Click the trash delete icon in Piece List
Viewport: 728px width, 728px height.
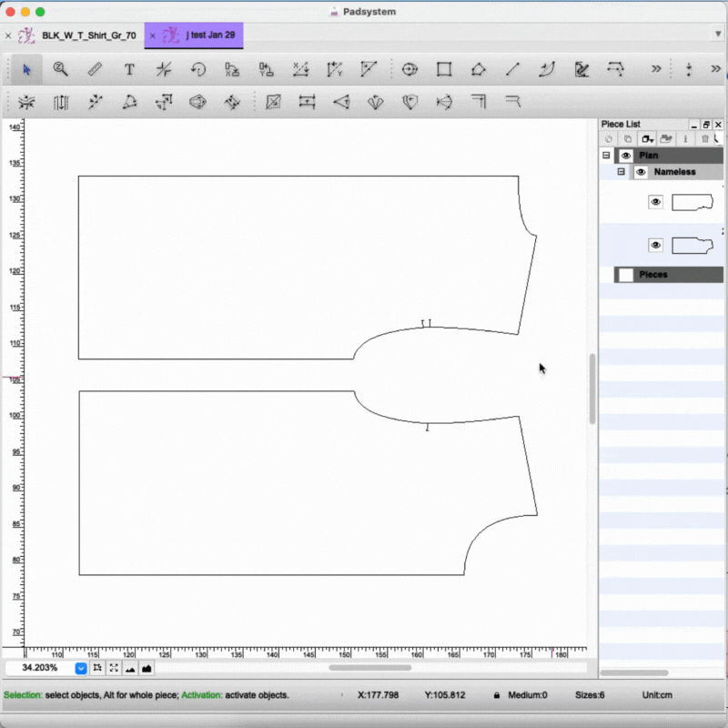tap(704, 139)
